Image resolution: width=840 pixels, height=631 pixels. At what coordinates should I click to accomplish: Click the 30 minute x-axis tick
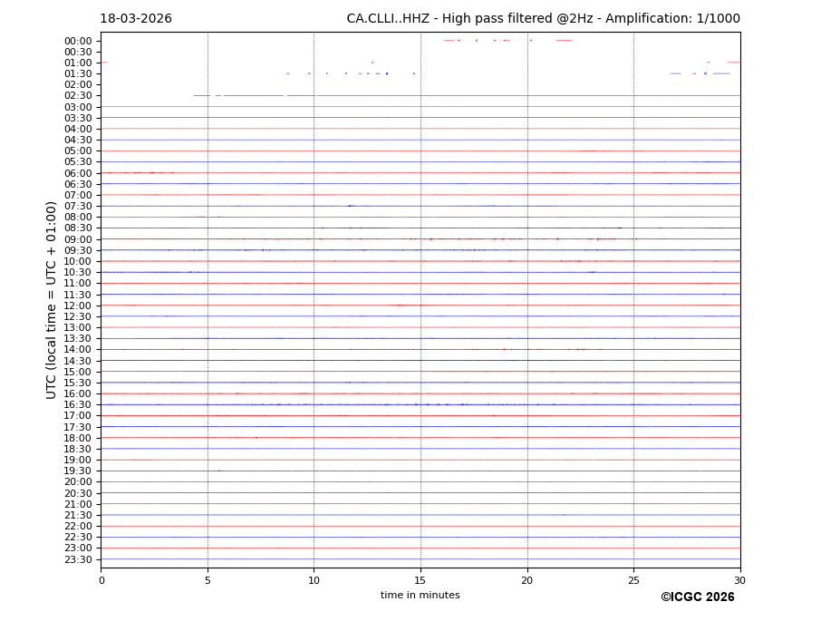[x=740, y=580]
